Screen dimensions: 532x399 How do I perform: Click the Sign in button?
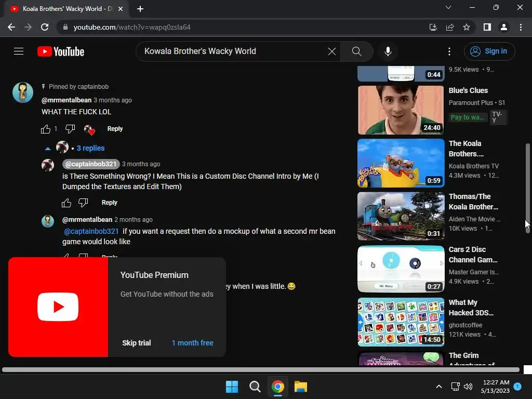(489, 51)
